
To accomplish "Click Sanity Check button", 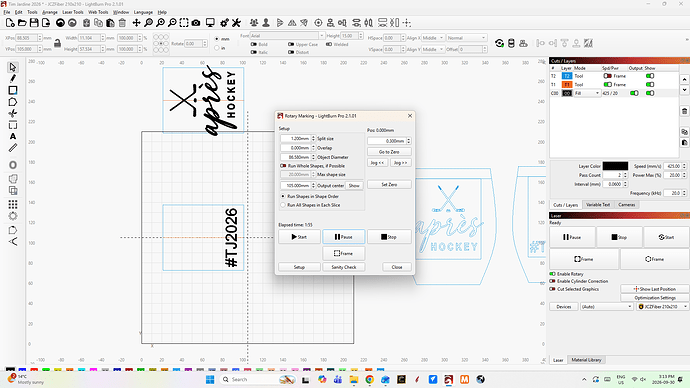I will (344, 267).
